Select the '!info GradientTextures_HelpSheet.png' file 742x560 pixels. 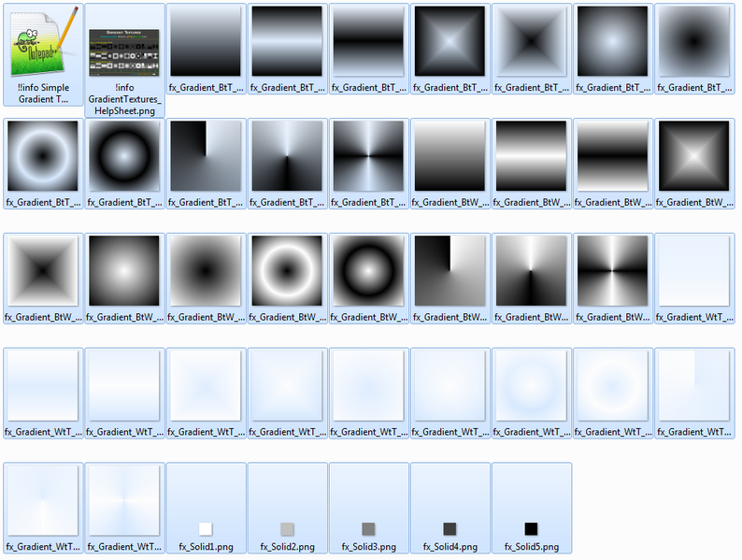click(x=124, y=60)
